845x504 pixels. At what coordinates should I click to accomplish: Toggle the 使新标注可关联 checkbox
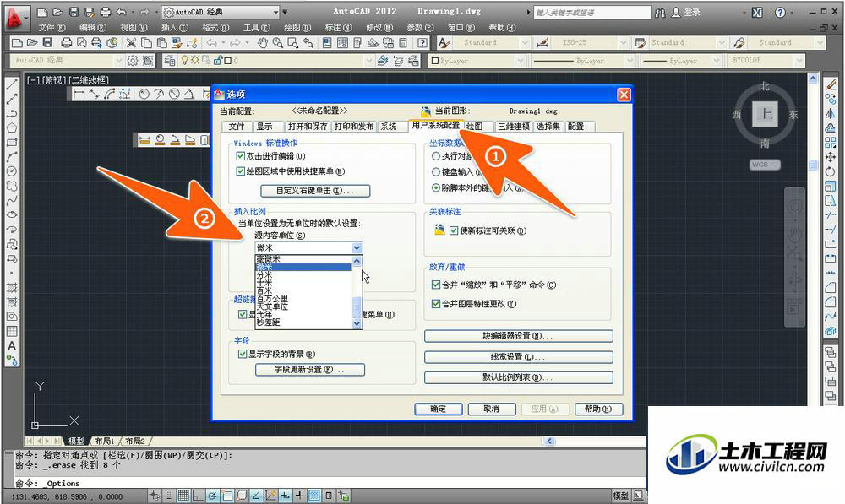[454, 230]
